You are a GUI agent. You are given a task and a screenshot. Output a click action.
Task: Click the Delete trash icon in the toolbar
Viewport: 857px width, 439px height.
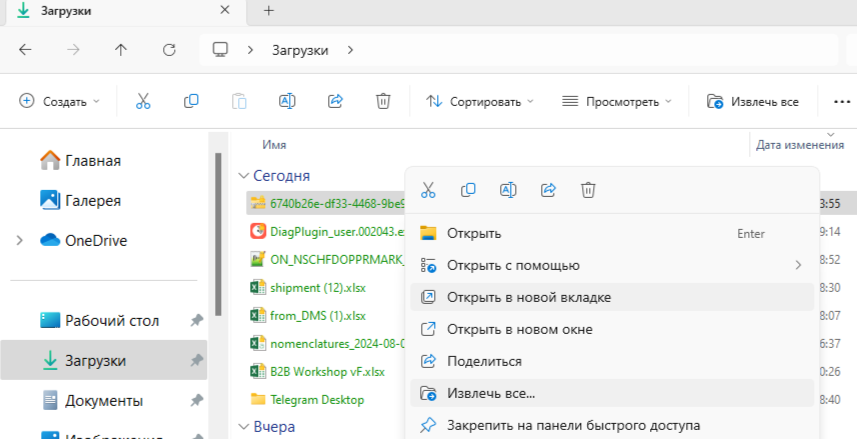point(383,101)
